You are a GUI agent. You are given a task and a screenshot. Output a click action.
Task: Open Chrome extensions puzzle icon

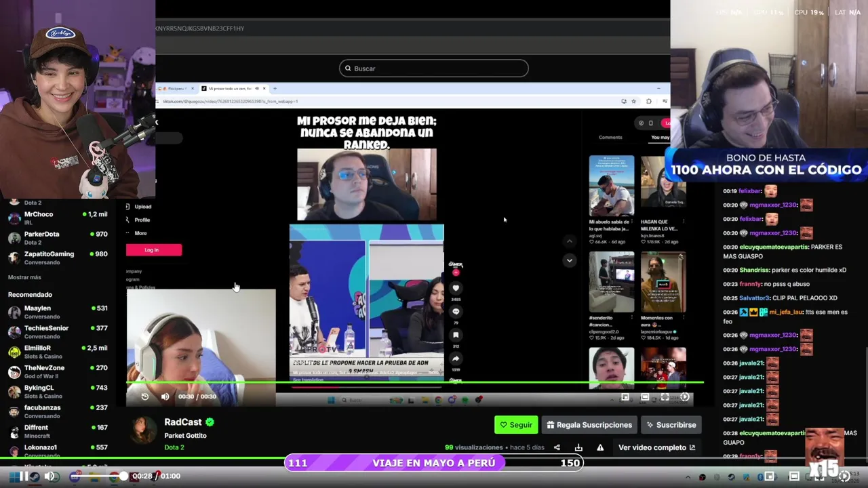click(649, 102)
